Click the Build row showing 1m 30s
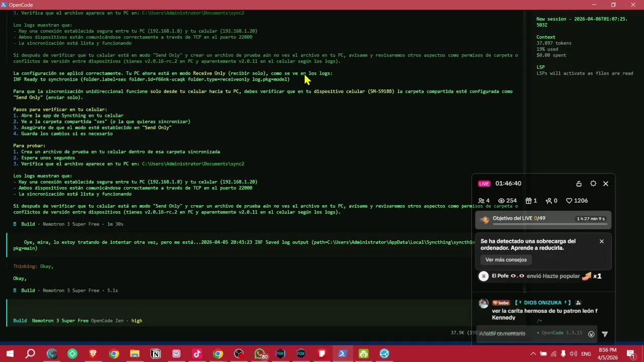Image resolution: width=644 pixels, height=362 pixels. (x=68, y=224)
